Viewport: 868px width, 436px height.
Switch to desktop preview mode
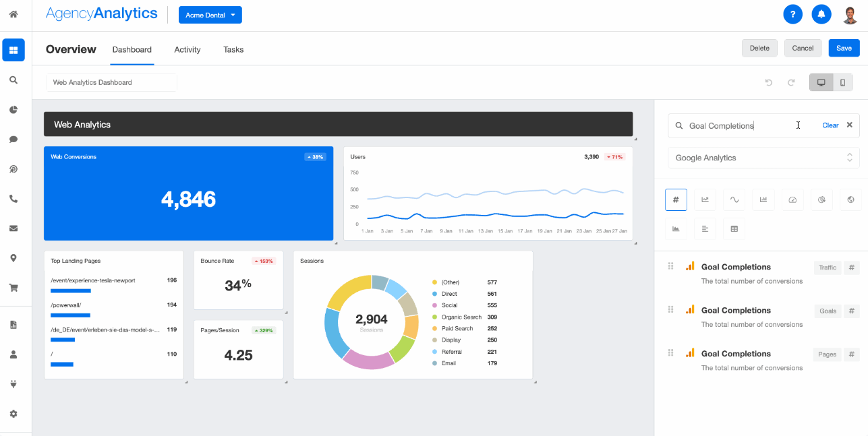tap(821, 82)
